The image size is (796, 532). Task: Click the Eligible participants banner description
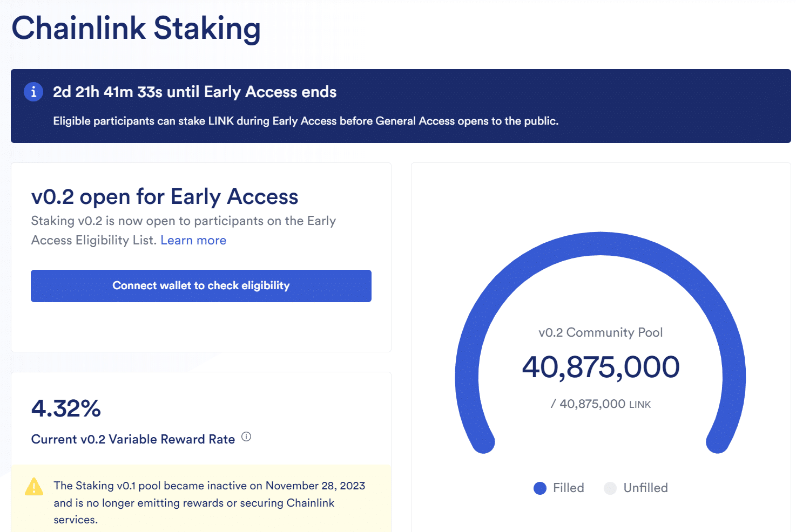pos(306,121)
